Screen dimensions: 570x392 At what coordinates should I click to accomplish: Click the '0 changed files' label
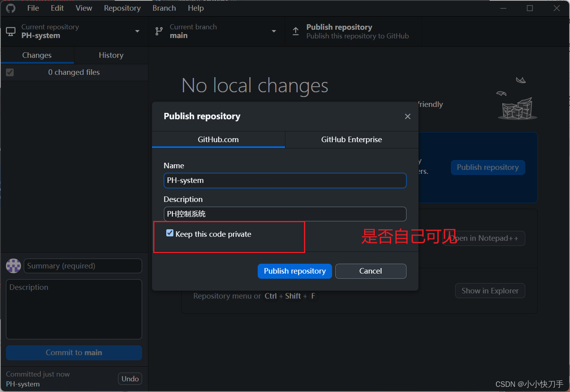point(74,72)
